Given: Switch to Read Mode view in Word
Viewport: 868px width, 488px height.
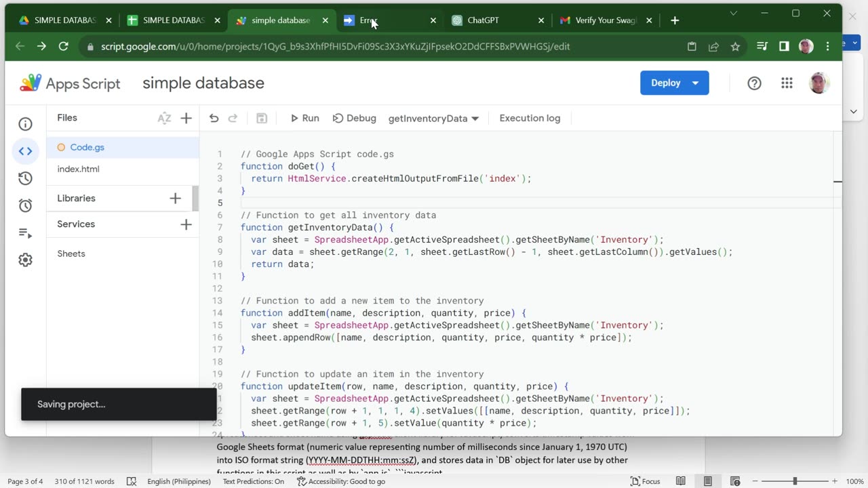Looking at the screenshot, I should pos(680,481).
